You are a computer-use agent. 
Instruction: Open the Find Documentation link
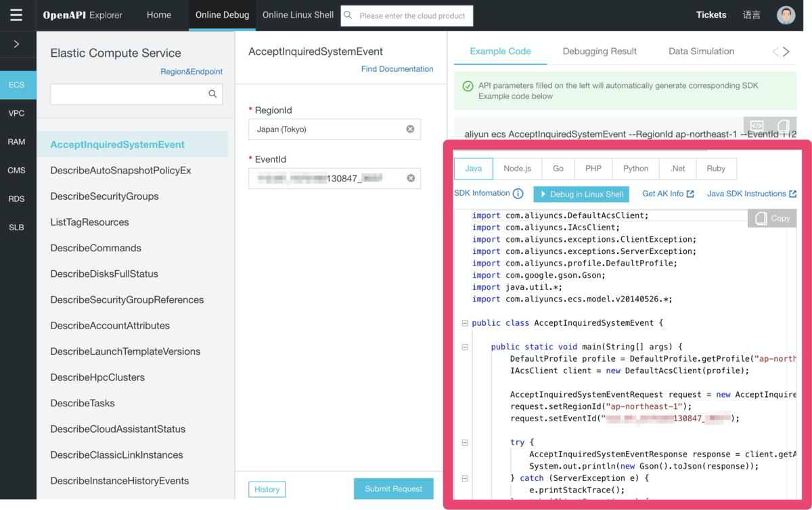click(x=397, y=68)
